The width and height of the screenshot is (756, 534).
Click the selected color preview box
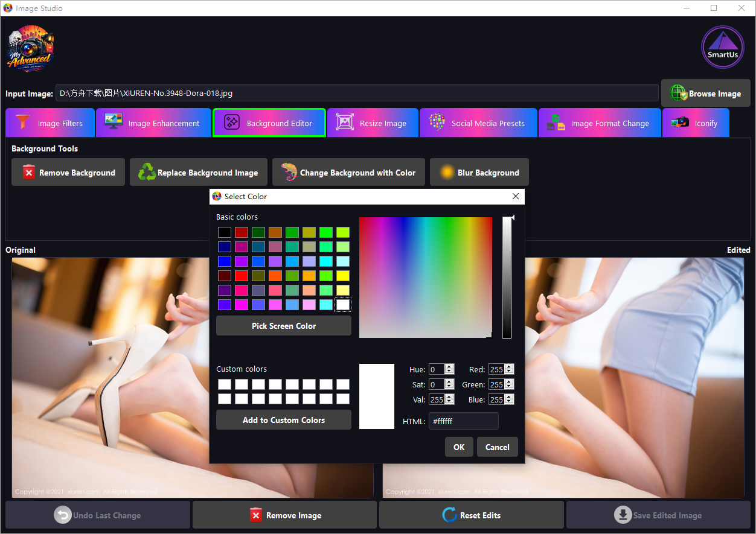point(377,396)
